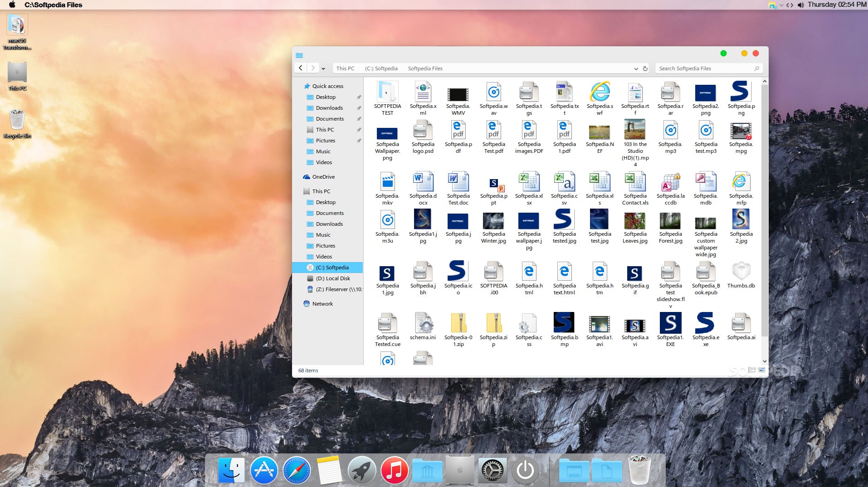Go back using the back arrow button
The image size is (868, 487).
[x=301, y=68]
